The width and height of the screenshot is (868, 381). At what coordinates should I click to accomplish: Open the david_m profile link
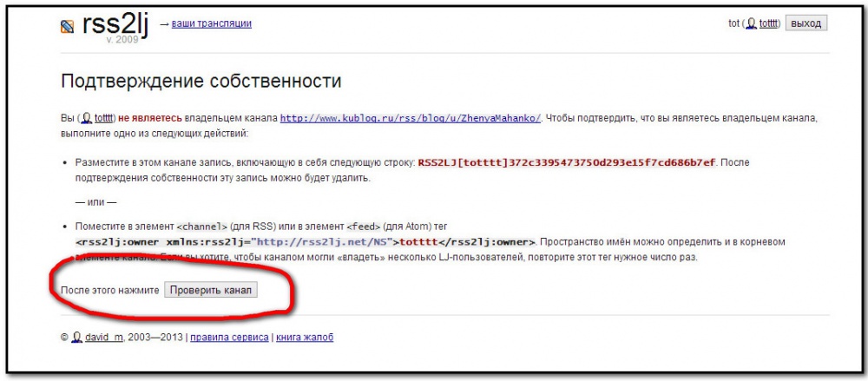[104, 338]
